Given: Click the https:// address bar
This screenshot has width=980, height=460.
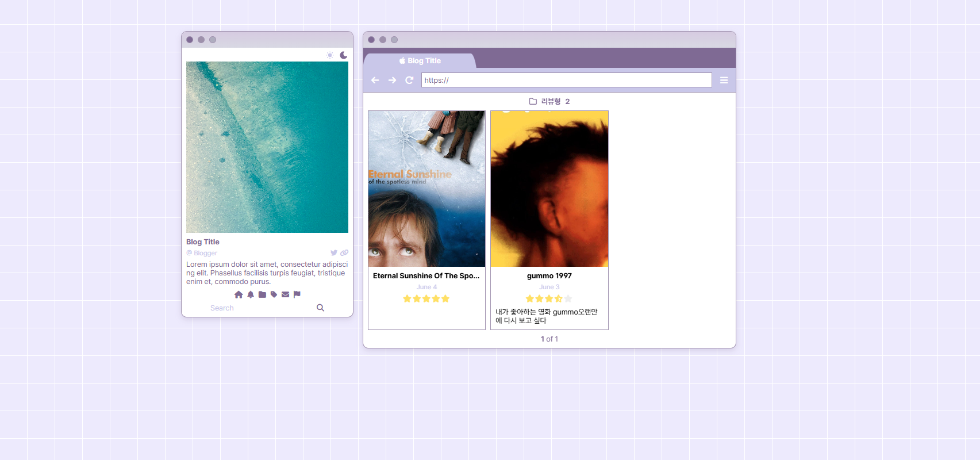Looking at the screenshot, I should 567,80.
